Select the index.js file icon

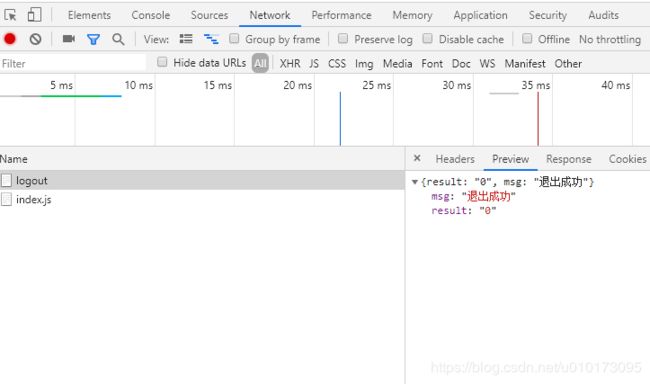[6, 199]
